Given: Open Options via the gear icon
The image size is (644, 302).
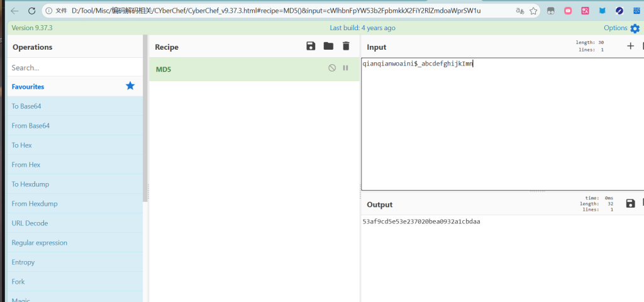Looking at the screenshot, I should [x=635, y=28].
